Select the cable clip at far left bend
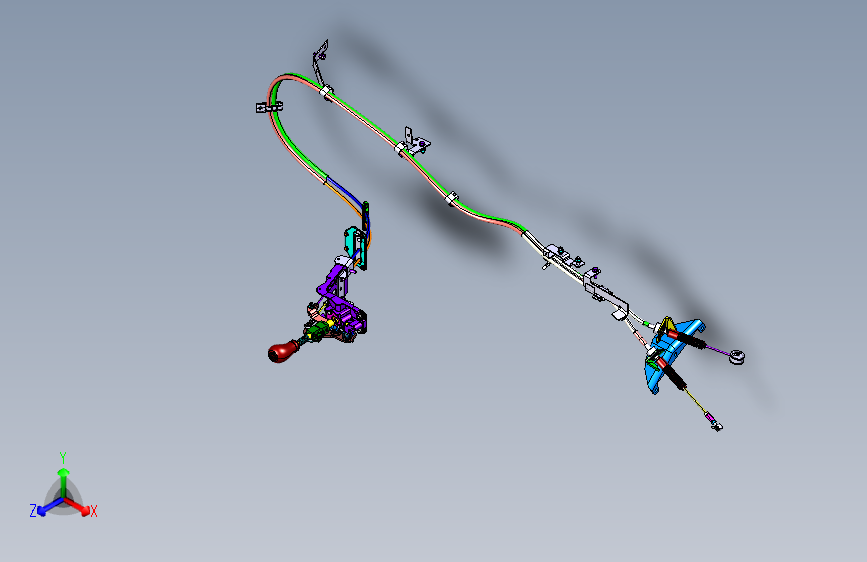This screenshot has height=562, width=867. 269,107
